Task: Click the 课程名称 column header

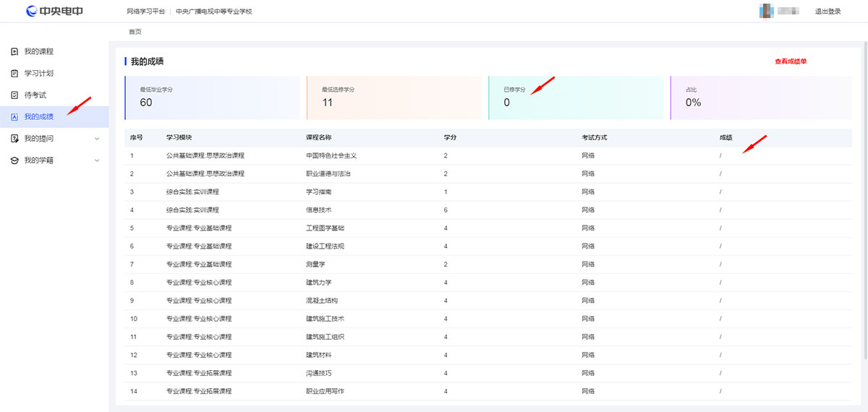Action: (x=319, y=137)
